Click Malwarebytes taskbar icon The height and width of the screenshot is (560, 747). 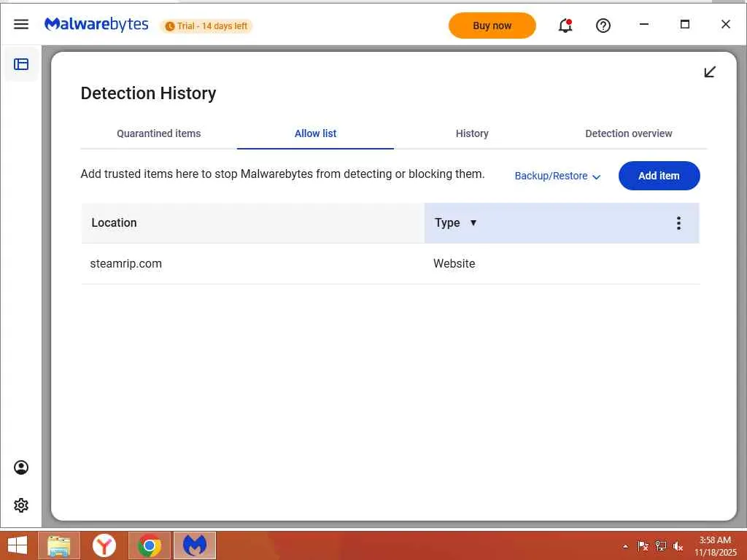(x=195, y=545)
